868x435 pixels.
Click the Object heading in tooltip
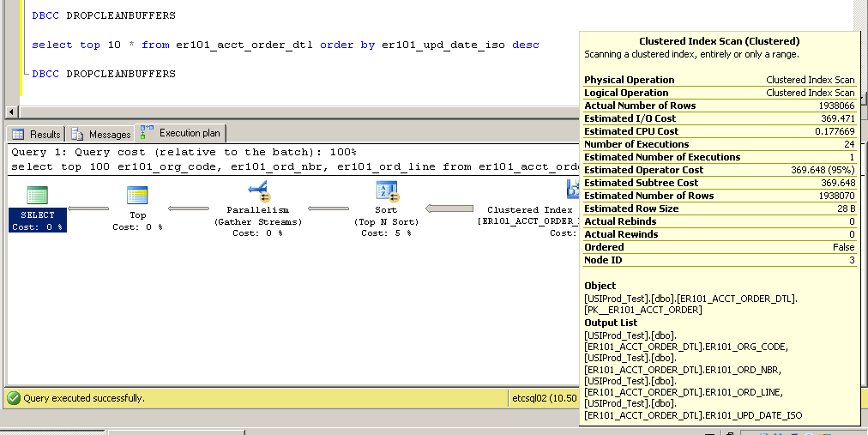tap(600, 286)
